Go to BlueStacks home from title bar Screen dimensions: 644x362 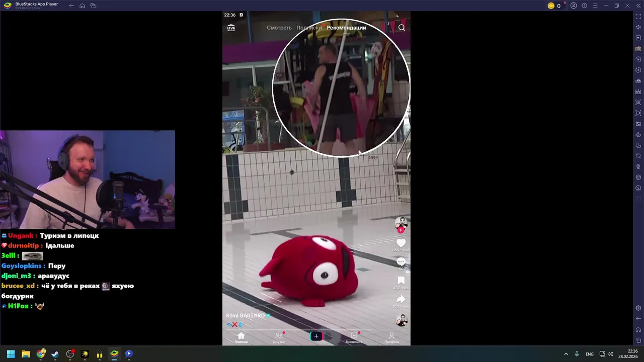[82, 6]
